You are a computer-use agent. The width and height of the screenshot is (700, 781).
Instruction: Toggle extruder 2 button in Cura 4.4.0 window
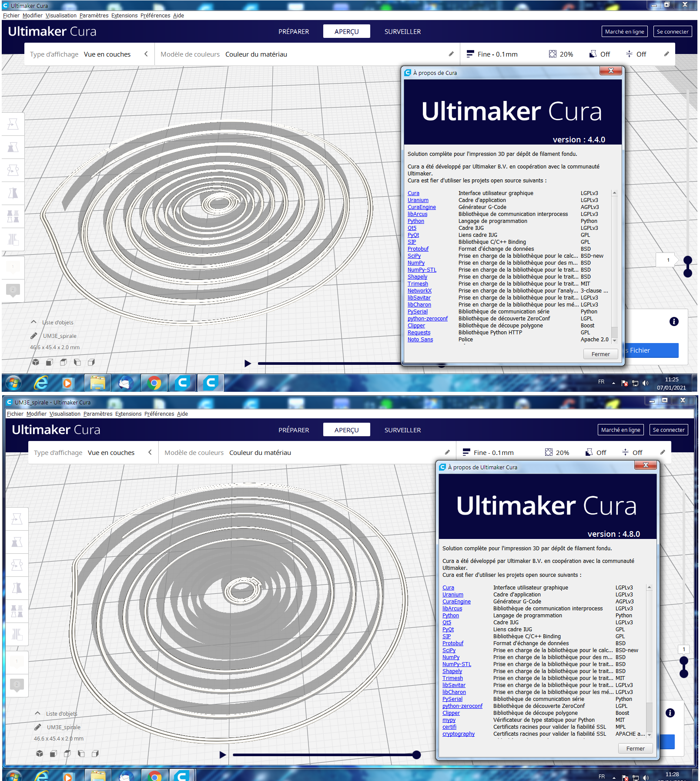coord(13,290)
